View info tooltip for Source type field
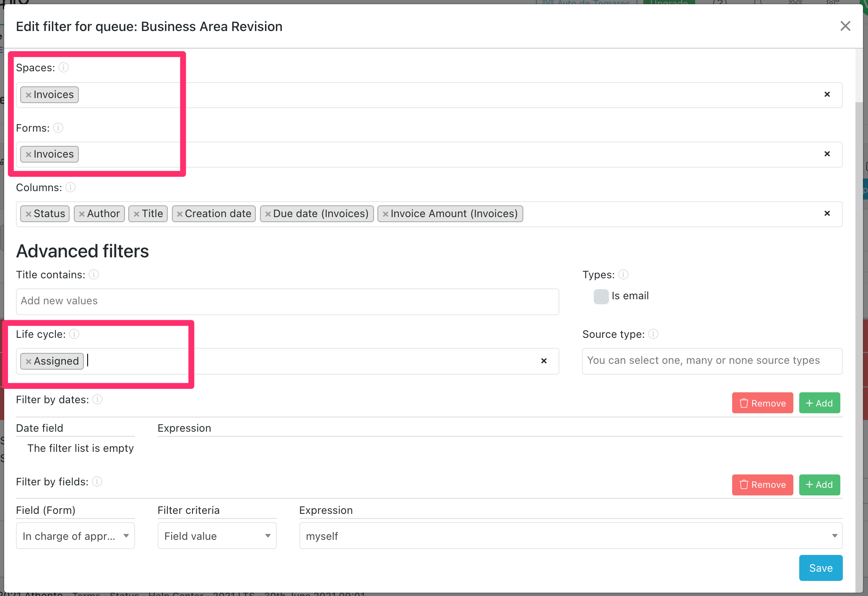Screen dimensions: 868x596 pyautogui.click(x=654, y=334)
